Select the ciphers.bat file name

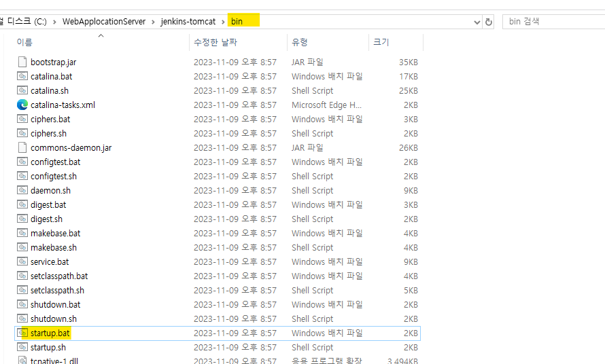point(50,119)
